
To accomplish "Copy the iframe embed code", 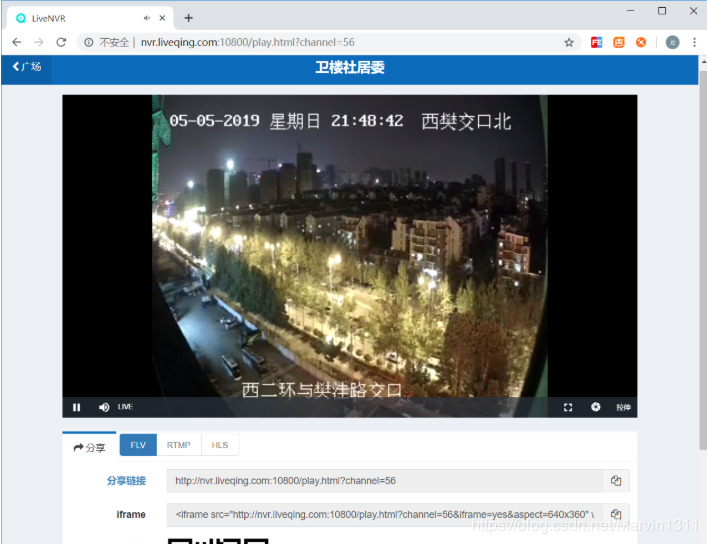I will [616, 515].
